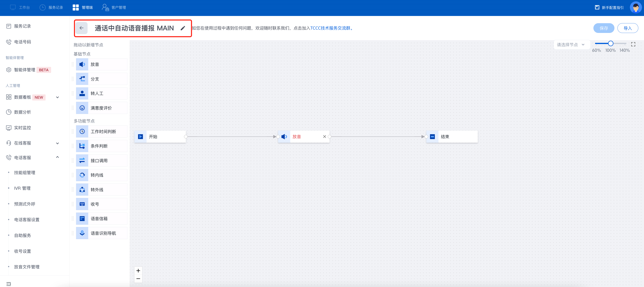The height and width of the screenshot is (287, 644).
Task: Click the canvas zoom slider handle
Action: (611, 44)
